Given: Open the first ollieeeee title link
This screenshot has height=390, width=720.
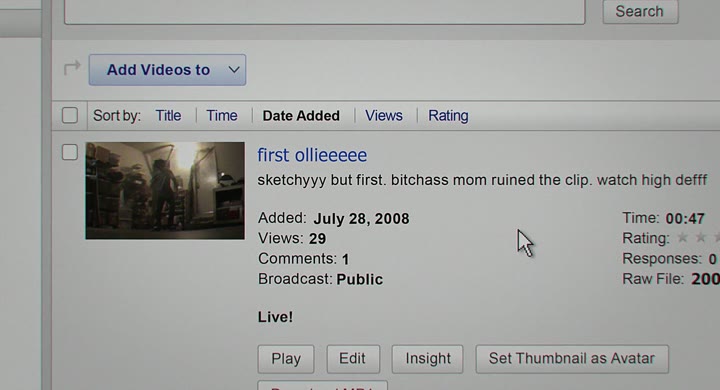Looking at the screenshot, I should (x=312, y=155).
